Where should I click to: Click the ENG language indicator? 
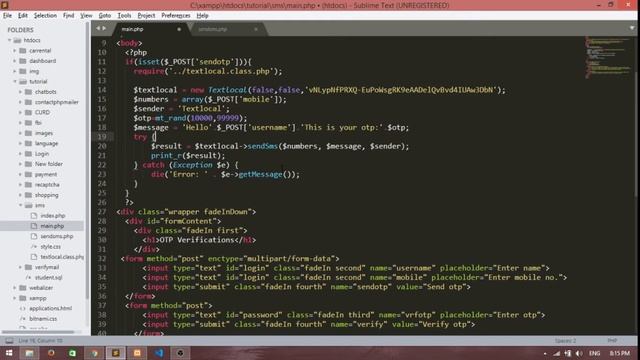click(x=595, y=353)
